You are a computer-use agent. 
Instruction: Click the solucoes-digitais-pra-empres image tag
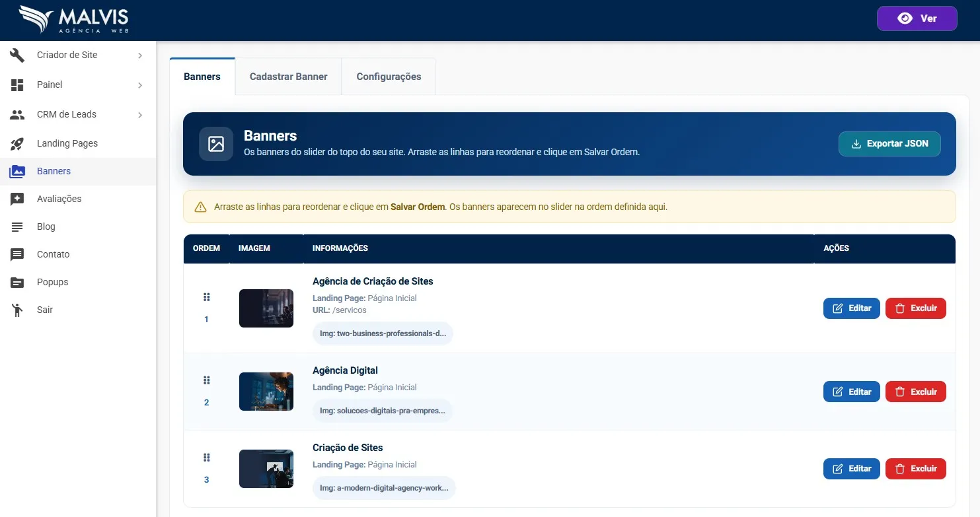point(382,411)
